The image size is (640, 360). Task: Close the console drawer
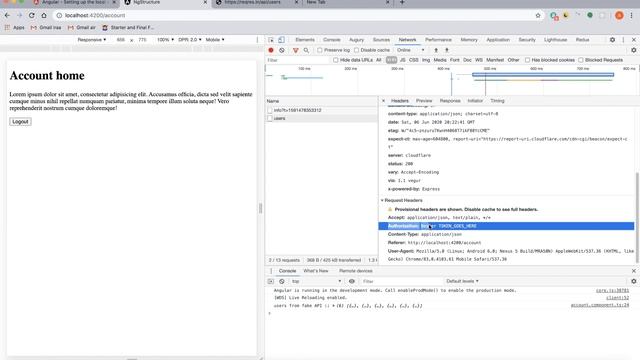pos(633,271)
